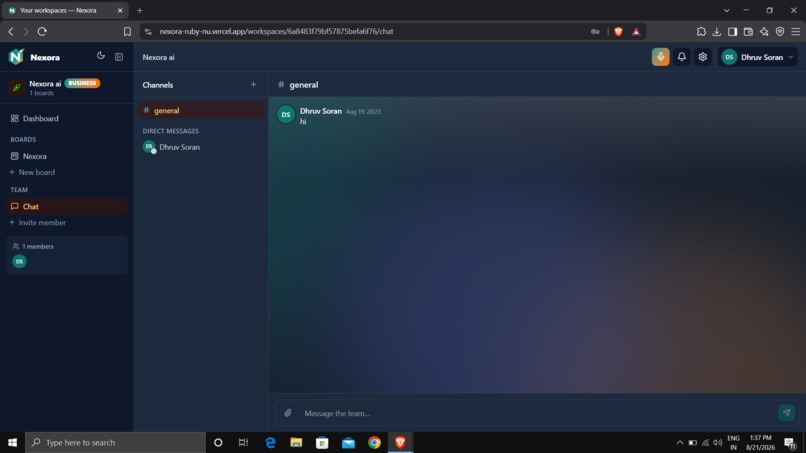Click the Dhruv Soran message author name
This screenshot has height=453, width=806.
tap(321, 111)
